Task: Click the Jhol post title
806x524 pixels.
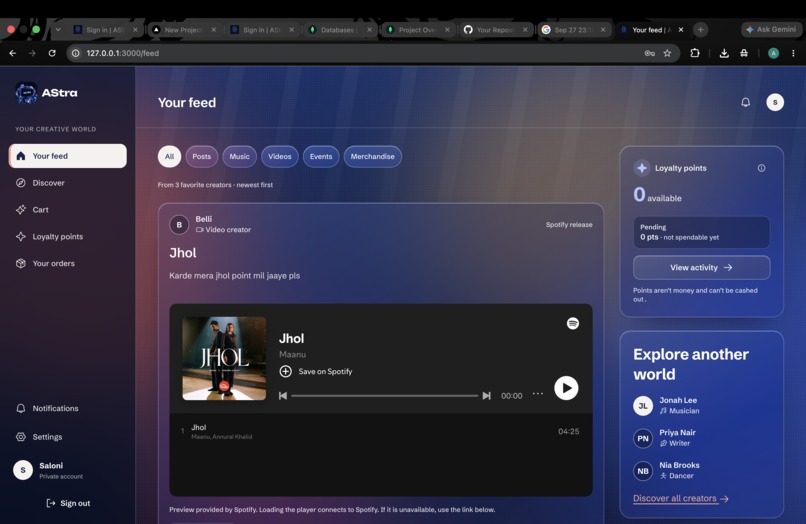Action: point(182,253)
